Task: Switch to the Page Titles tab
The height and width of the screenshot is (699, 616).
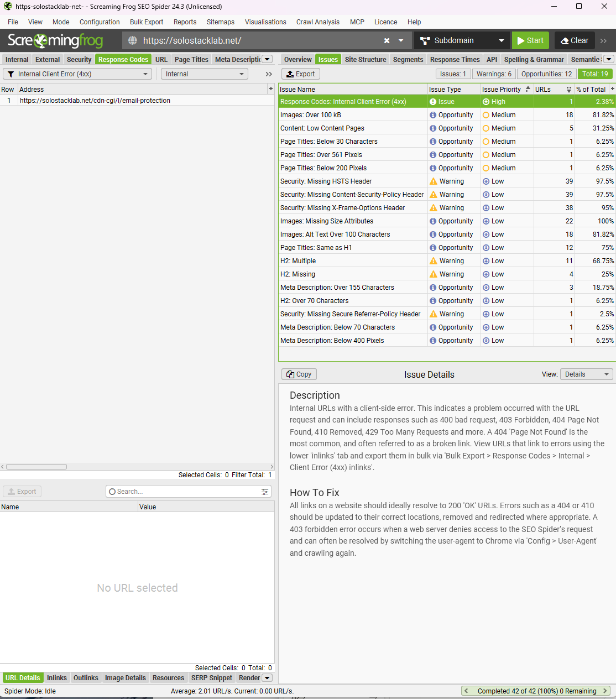Action: coord(191,60)
